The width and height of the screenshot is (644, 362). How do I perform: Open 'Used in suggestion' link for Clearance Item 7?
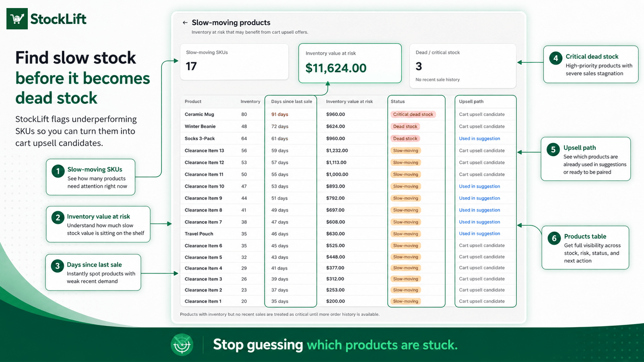point(479,222)
